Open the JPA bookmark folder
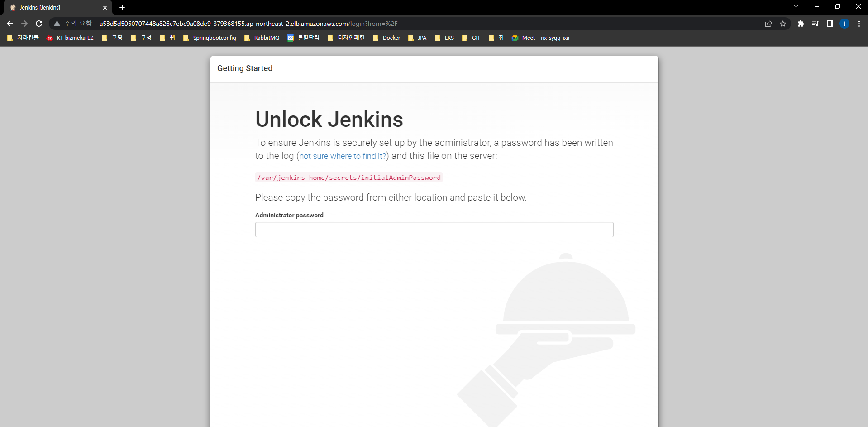 417,38
